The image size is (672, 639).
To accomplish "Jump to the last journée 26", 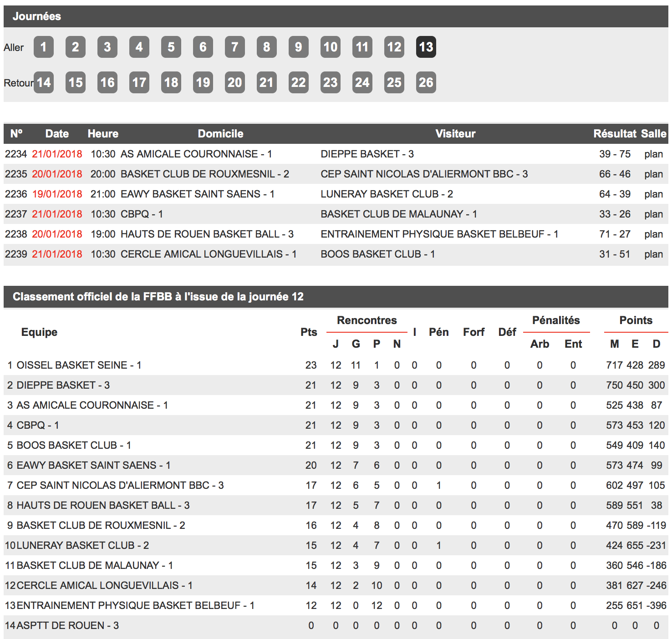I will pos(426,82).
